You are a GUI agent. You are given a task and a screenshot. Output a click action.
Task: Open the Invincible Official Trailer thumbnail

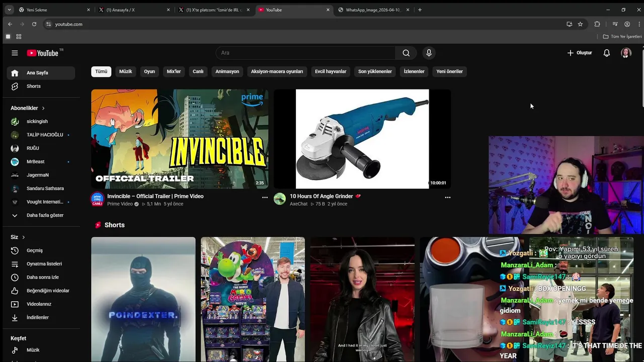(180, 139)
